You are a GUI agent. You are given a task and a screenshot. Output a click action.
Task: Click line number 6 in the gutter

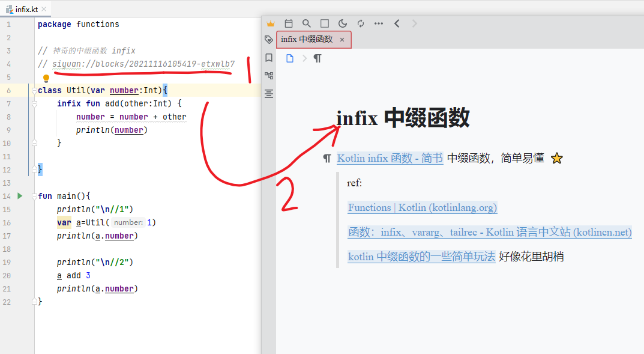[8, 90]
